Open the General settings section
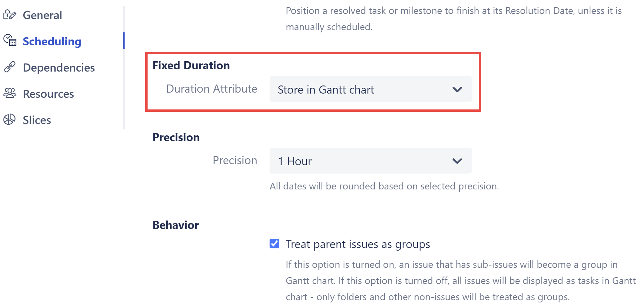The height and width of the screenshot is (306, 644). [x=42, y=15]
